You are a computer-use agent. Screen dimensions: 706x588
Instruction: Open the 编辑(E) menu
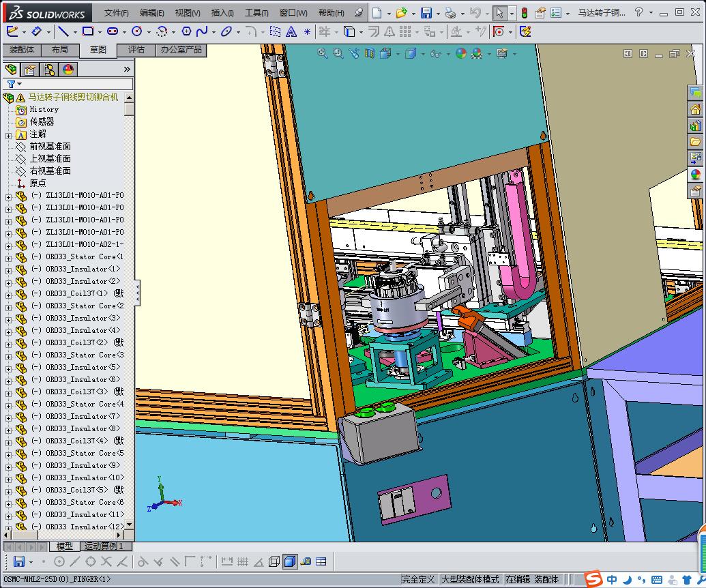tap(151, 12)
